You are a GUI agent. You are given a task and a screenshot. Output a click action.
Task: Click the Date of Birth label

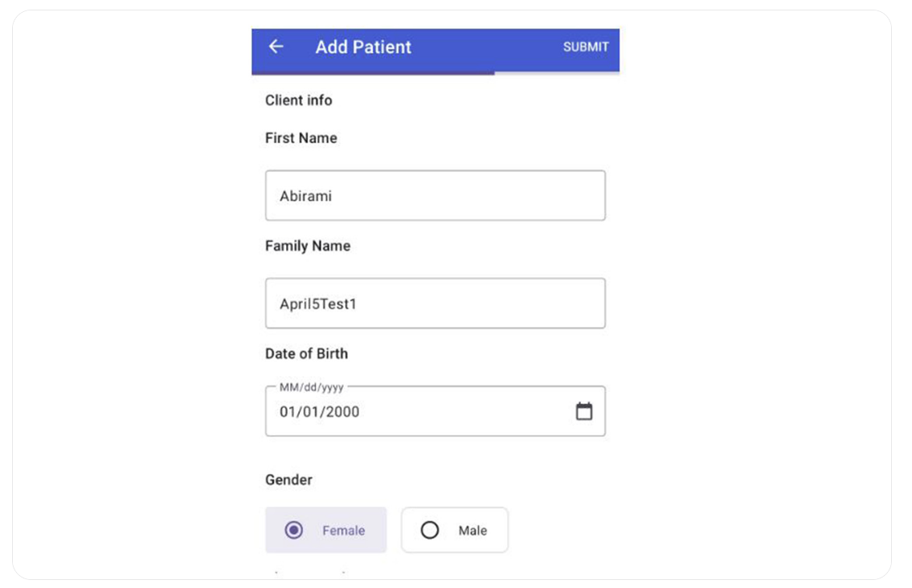point(307,353)
